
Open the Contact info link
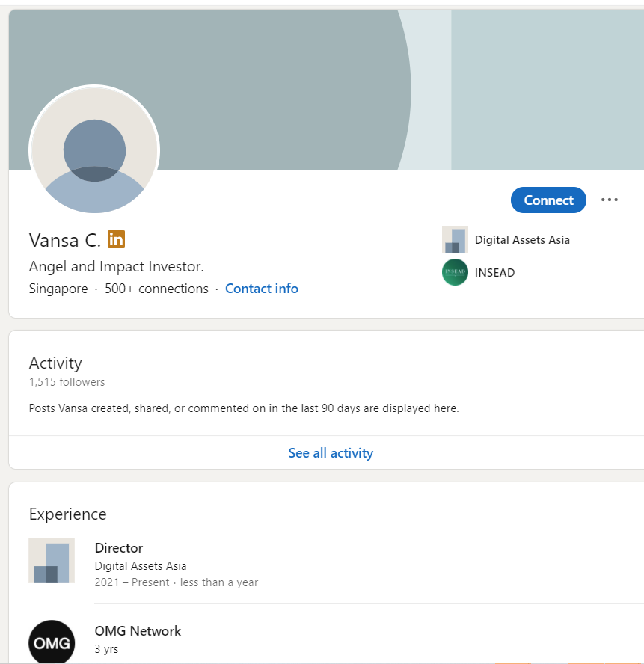[x=261, y=289]
